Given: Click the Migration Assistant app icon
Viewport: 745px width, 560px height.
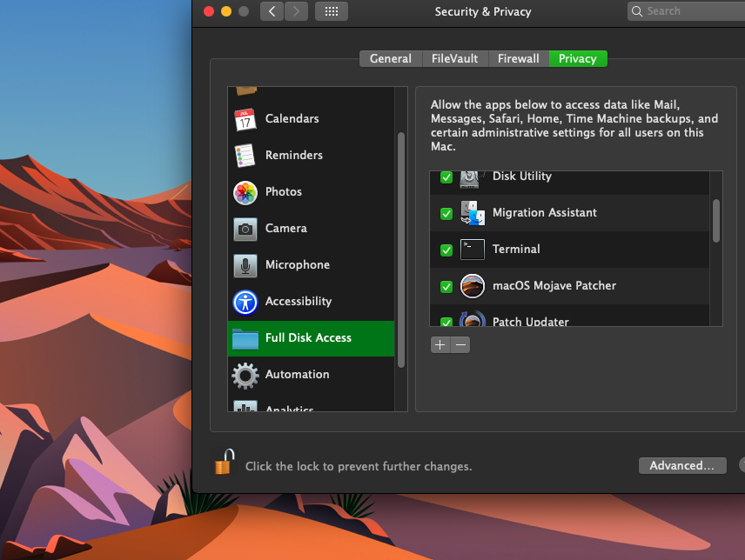Looking at the screenshot, I should pos(473,213).
